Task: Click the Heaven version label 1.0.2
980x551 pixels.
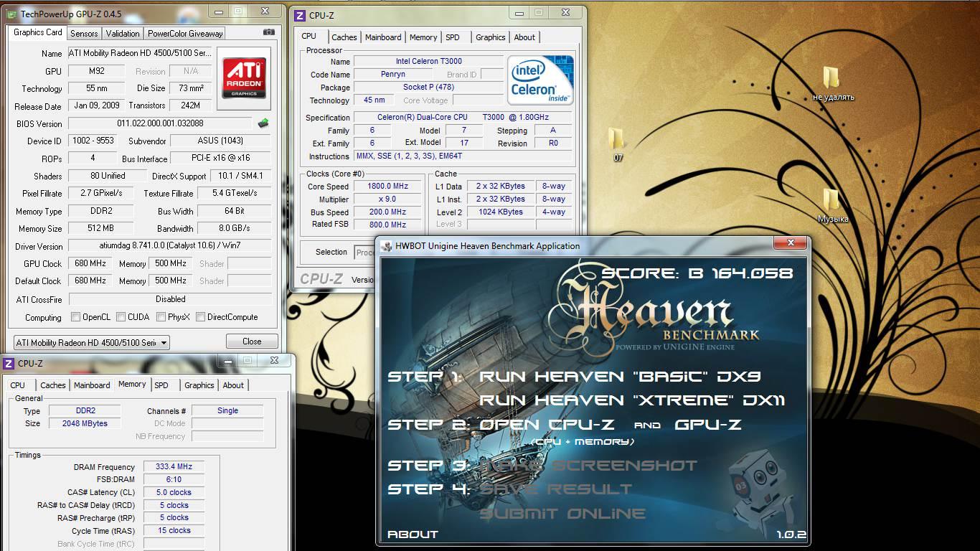Action: 791,534
